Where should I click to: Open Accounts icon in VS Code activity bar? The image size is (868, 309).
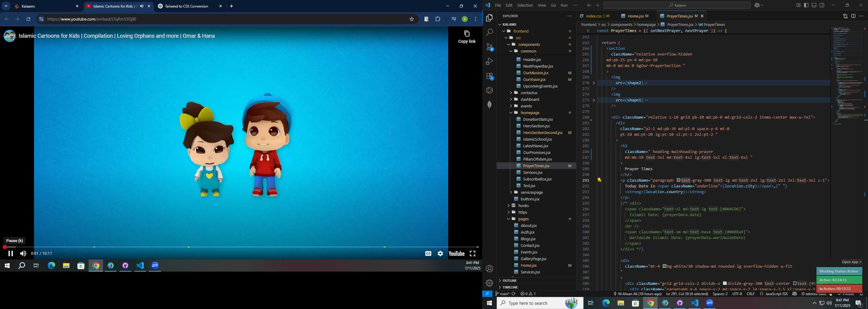pyautogui.click(x=489, y=269)
